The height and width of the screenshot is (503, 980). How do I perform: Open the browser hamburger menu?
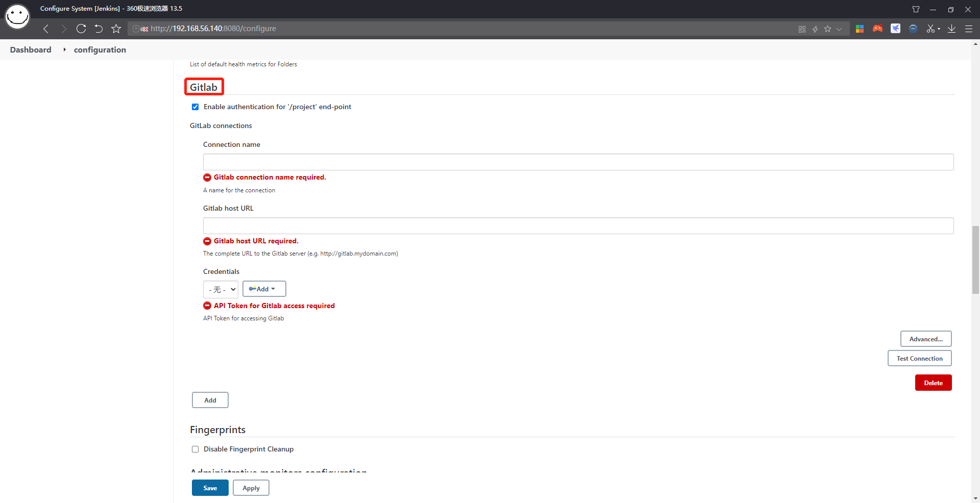pos(968,29)
